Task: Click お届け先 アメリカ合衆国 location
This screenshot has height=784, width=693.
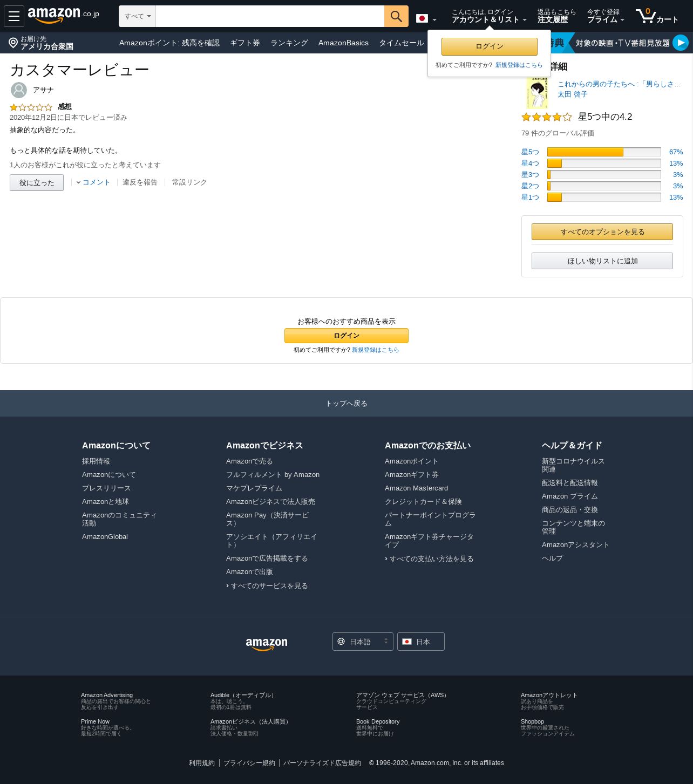Action: [41, 43]
